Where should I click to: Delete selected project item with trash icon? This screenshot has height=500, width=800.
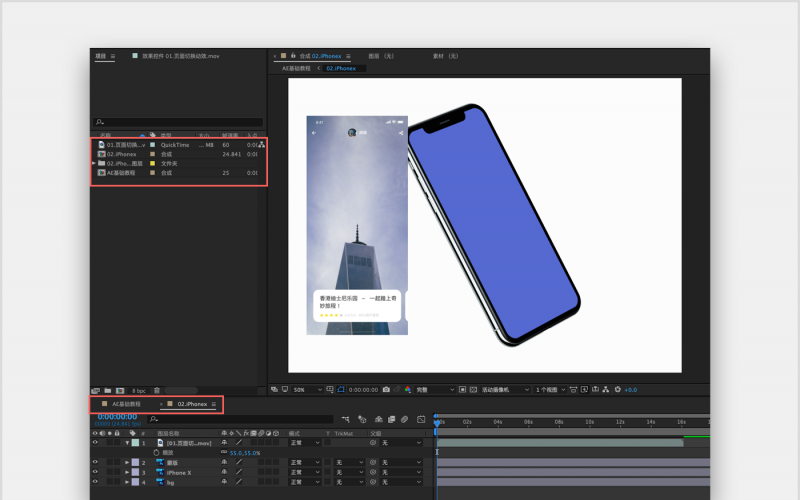pyautogui.click(x=157, y=390)
